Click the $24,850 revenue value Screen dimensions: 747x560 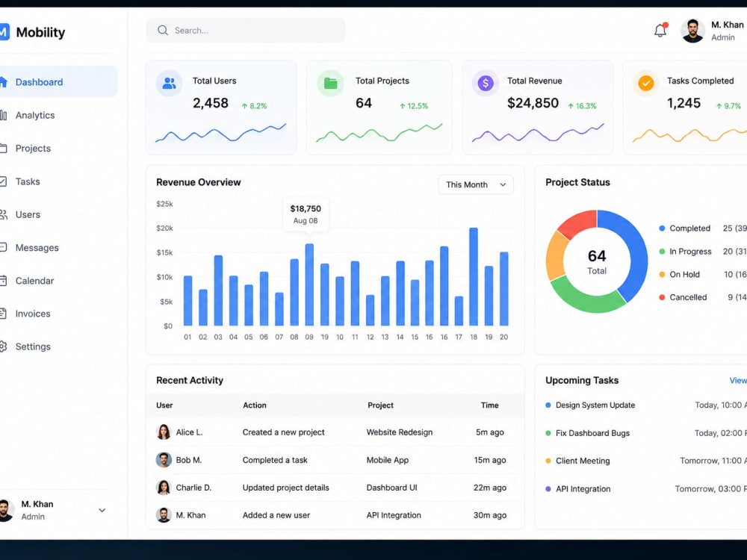click(x=533, y=103)
